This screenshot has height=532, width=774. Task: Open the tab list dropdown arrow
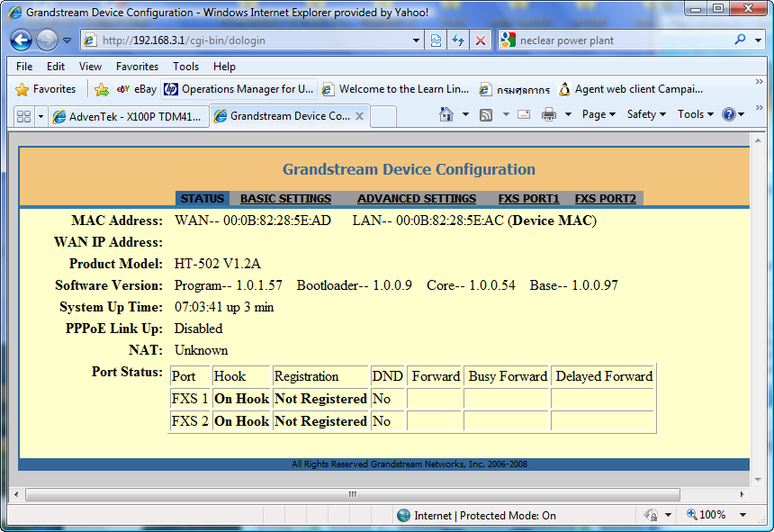click(41, 116)
